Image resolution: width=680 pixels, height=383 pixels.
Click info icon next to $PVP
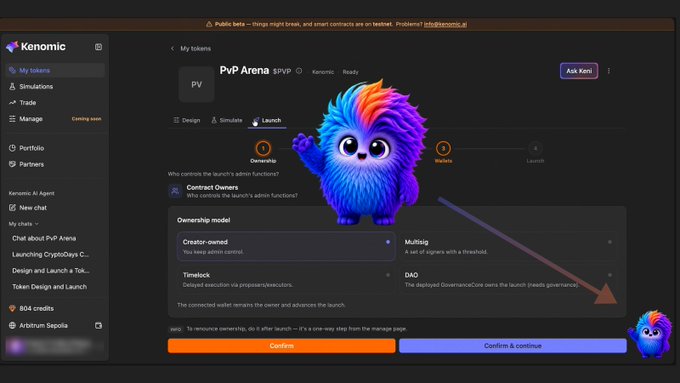point(299,71)
